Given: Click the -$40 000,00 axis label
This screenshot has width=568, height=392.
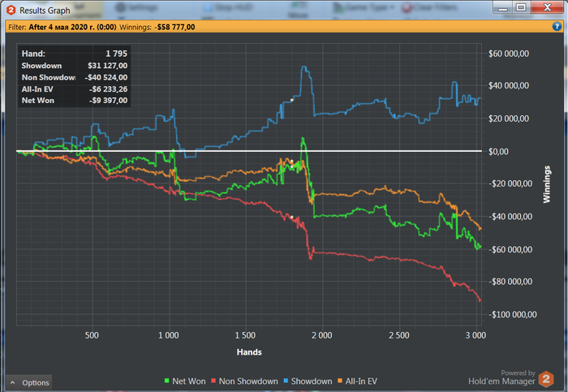Looking at the screenshot, I should click(510, 217).
